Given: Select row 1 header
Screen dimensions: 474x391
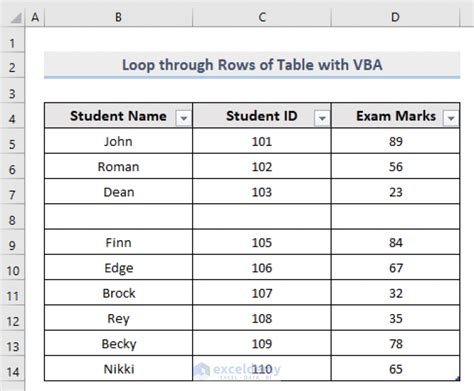Looking at the screenshot, I should pyautogui.click(x=12, y=43).
